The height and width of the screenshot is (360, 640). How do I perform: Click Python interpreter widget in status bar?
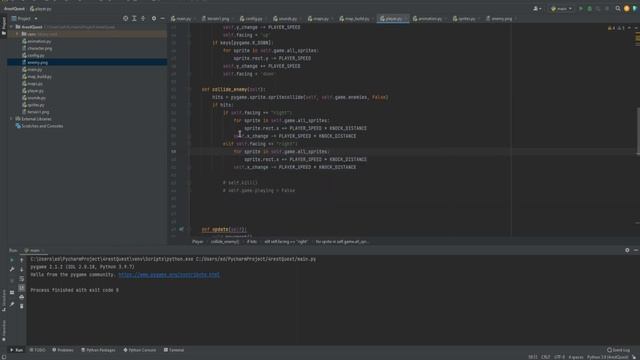tap(608, 357)
